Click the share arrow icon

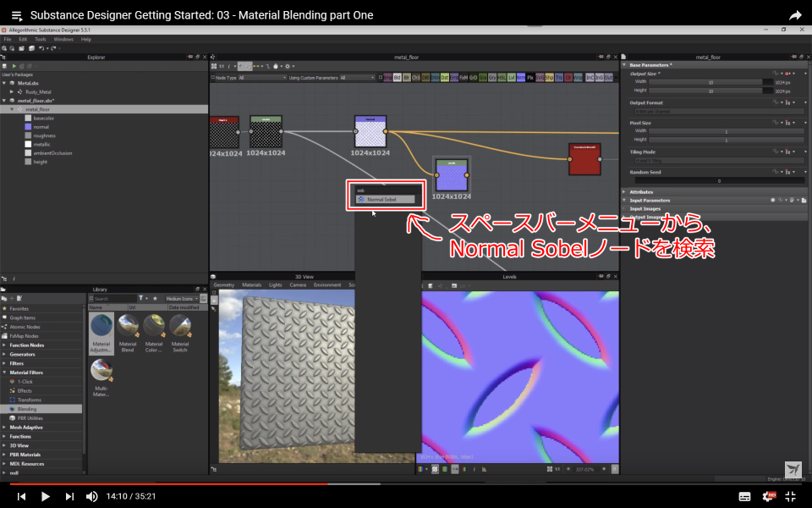pyautogui.click(x=795, y=15)
